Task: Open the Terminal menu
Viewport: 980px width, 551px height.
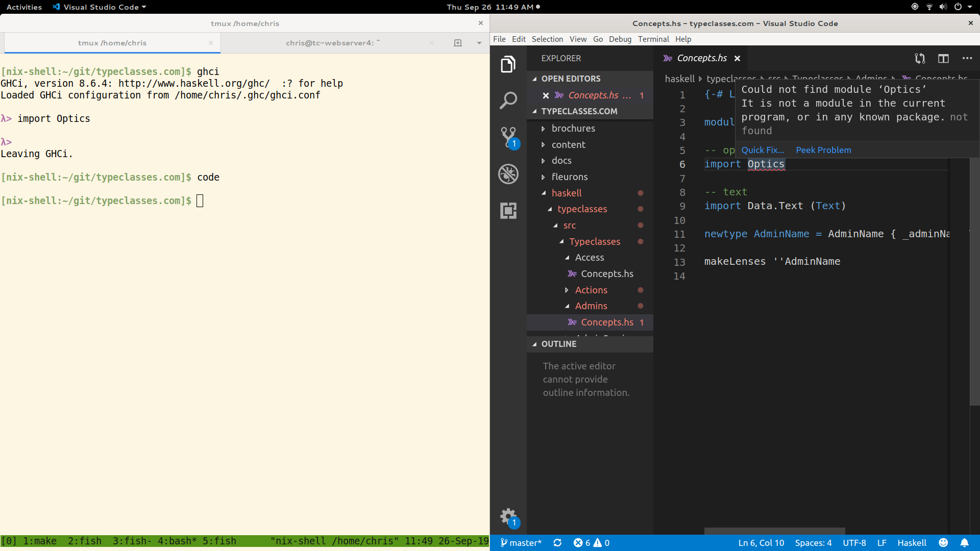Action: coord(653,39)
